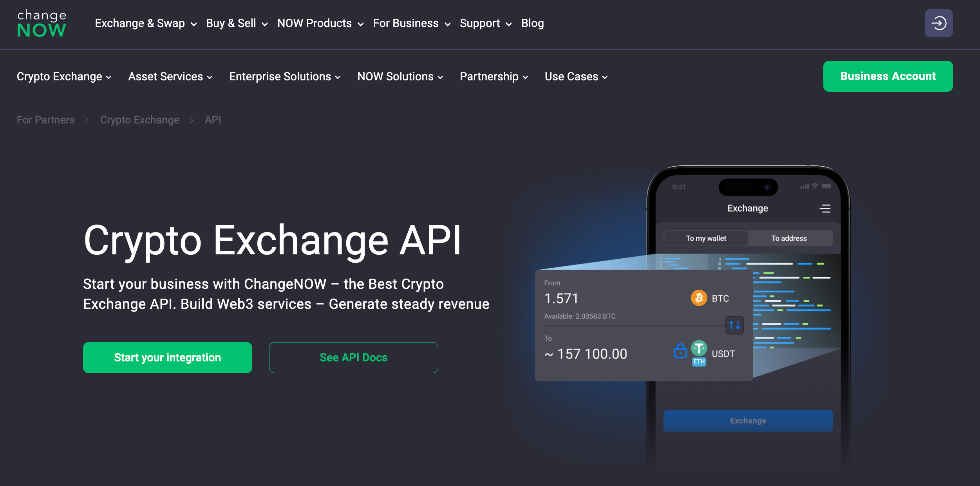Expand the Support menu
This screenshot has width=980, height=486.
486,24
